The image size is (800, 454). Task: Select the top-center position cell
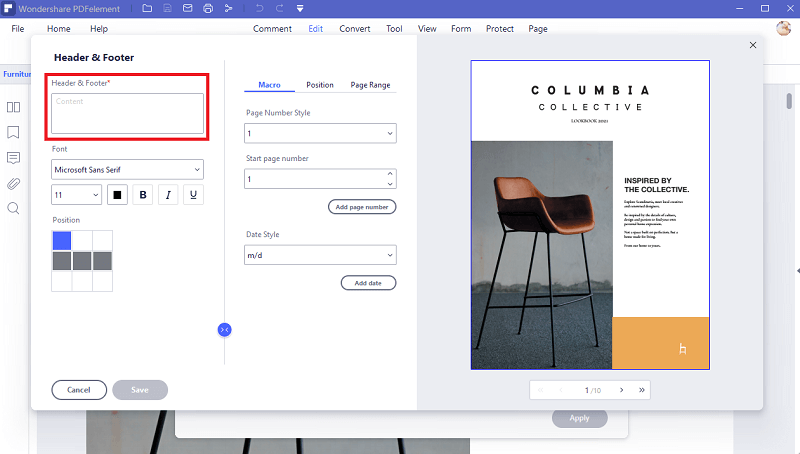click(x=82, y=240)
